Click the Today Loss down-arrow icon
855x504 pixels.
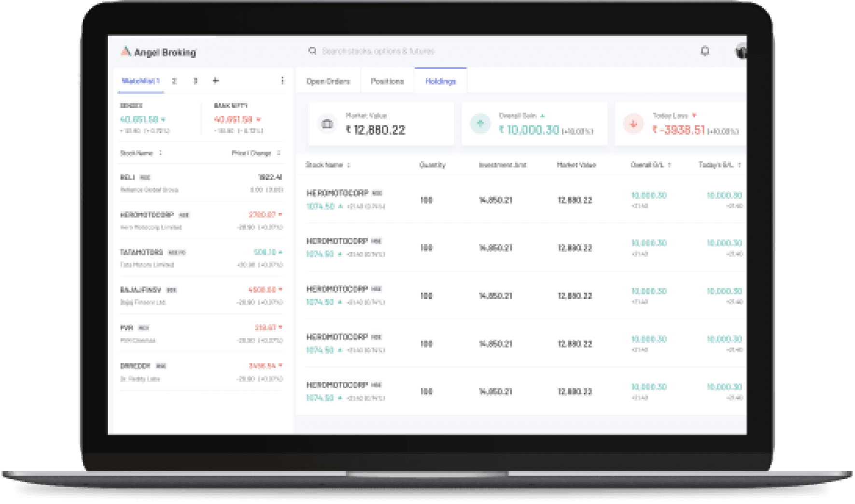pos(633,124)
